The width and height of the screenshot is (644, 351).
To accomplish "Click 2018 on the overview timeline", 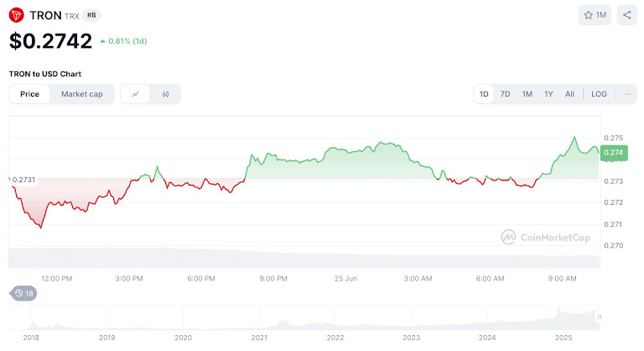I will tap(31, 338).
